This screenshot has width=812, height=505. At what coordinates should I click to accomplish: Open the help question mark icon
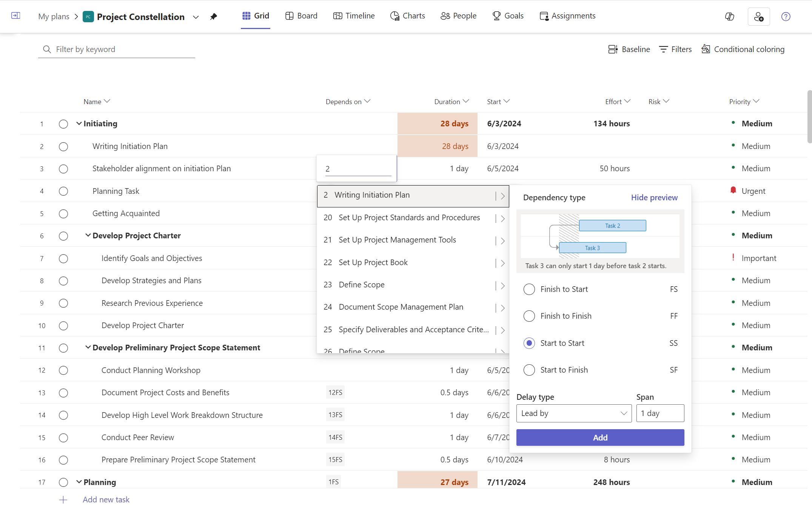coord(786,17)
